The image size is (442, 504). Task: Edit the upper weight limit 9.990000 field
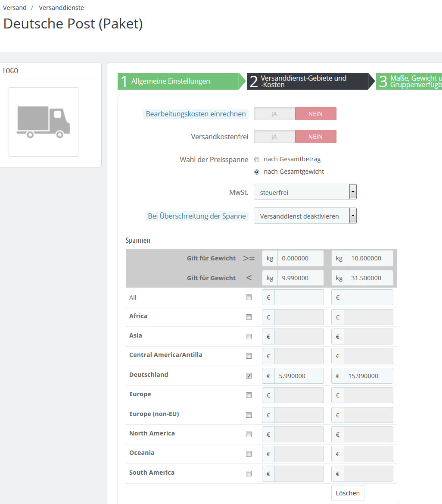(x=300, y=278)
